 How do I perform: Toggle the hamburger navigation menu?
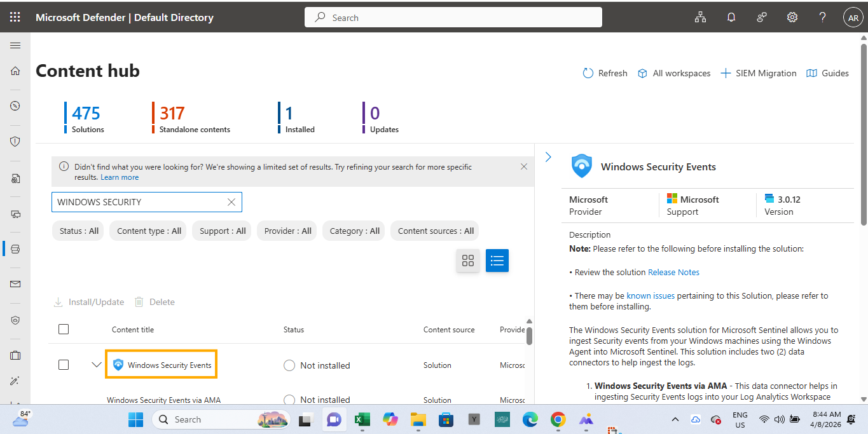coord(15,46)
